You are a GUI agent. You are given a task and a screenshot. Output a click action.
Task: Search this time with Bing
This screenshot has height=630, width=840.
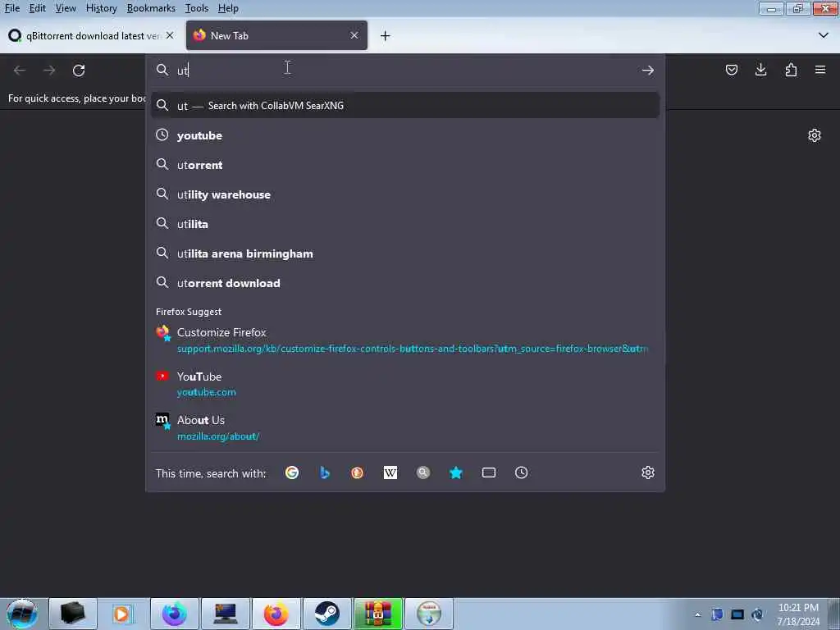(325, 472)
